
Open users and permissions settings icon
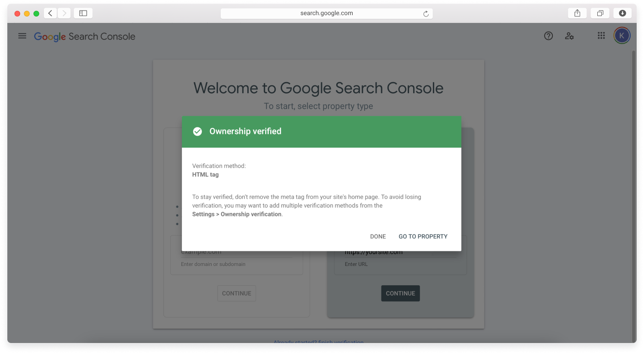tap(569, 36)
